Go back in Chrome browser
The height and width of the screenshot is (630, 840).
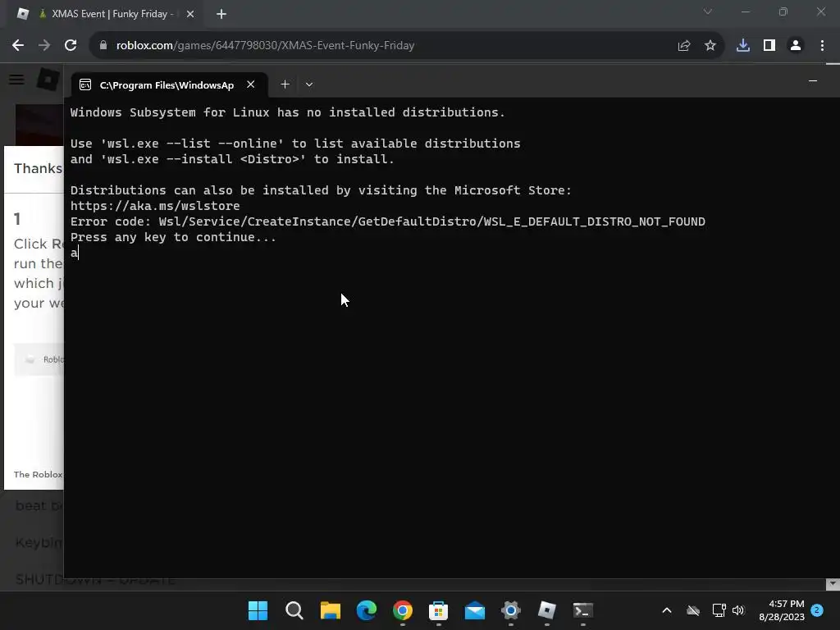(x=18, y=46)
